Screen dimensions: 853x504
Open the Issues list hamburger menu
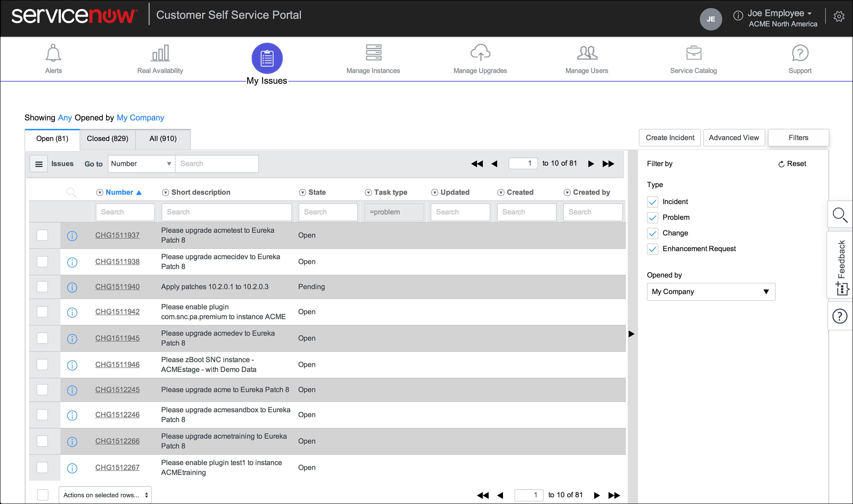[x=39, y=164]
